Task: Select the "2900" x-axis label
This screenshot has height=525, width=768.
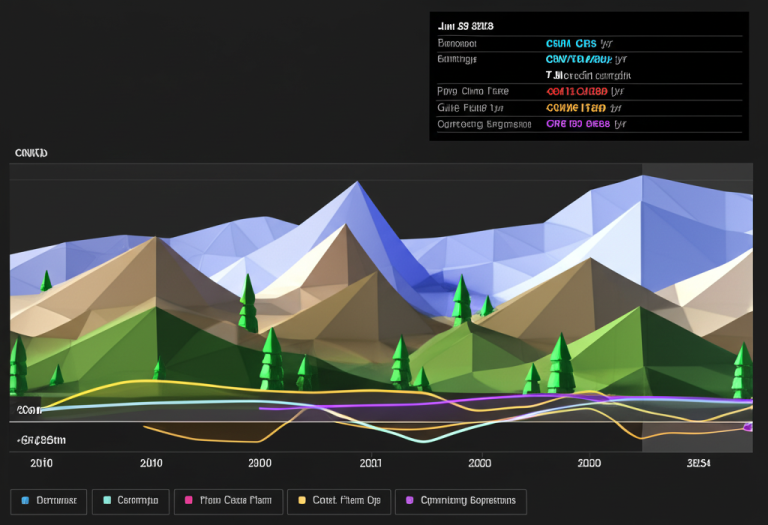Action: click(x=260, y=463)
